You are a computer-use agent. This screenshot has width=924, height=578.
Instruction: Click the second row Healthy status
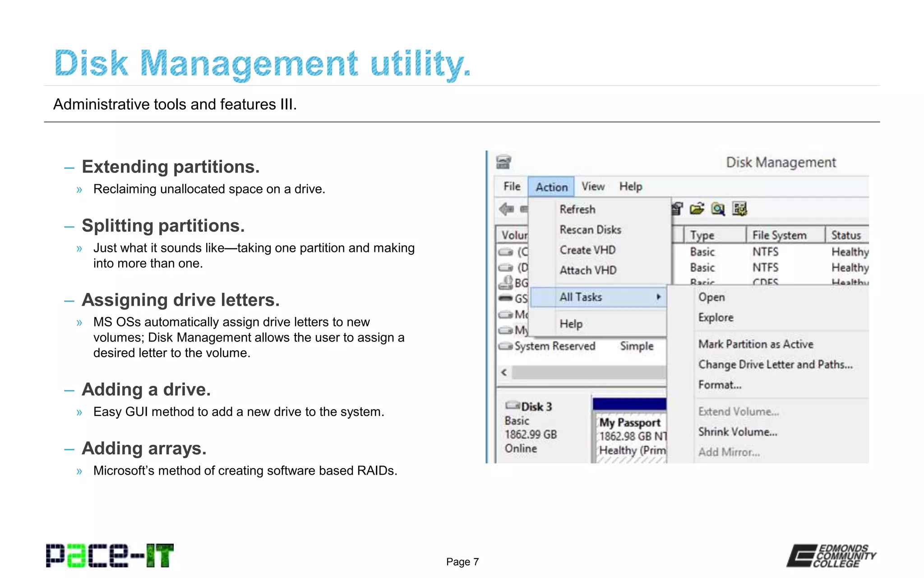point(850,268)
